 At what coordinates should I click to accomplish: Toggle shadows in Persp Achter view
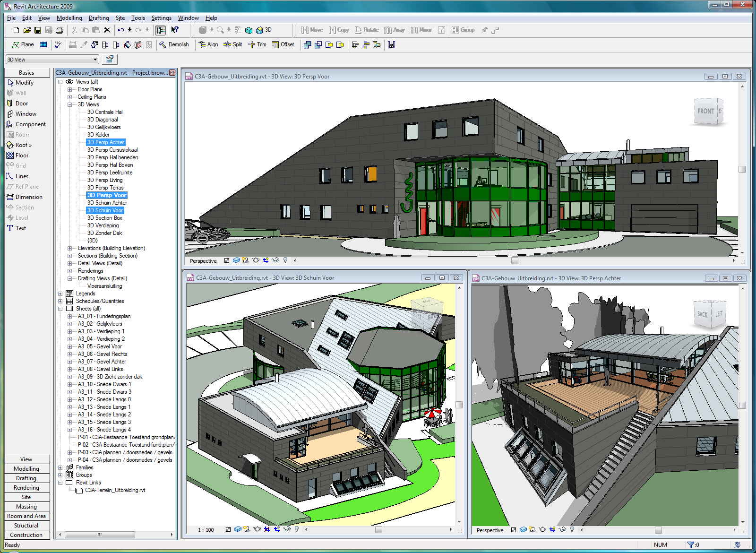(532, 530)
